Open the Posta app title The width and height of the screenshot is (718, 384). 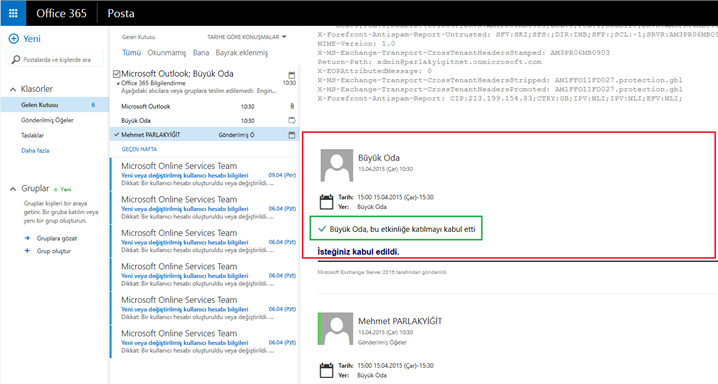(x=121, y=13)
